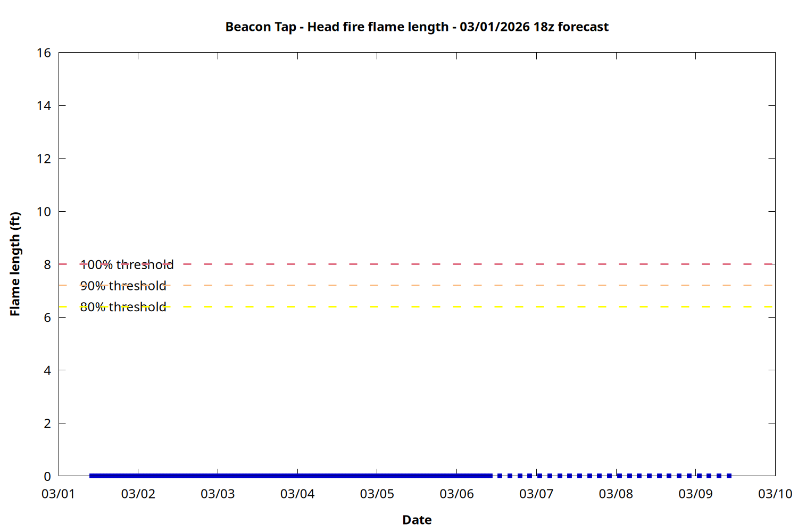Click the 03/01 date tick label
This screenshot has height=532, width=798.
click(x=58, y=494)
